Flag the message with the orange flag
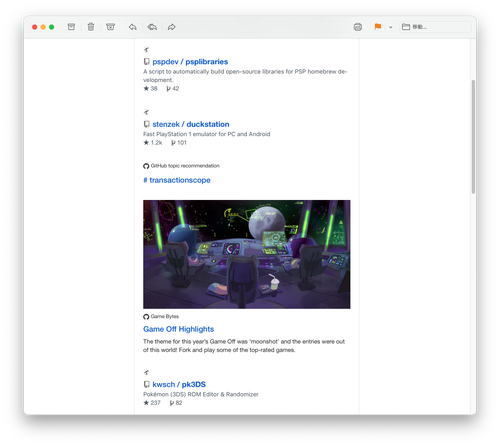This screenshot has height=446, width=500. 378,27
